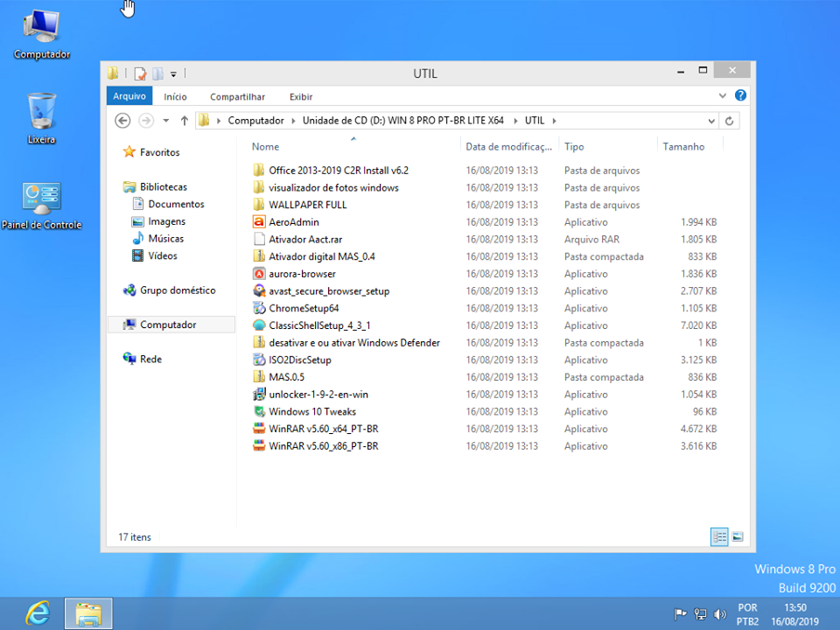Click the New folder quick access icon
Image resolution: width=840 pixels, height=630 pixels.
158,73
